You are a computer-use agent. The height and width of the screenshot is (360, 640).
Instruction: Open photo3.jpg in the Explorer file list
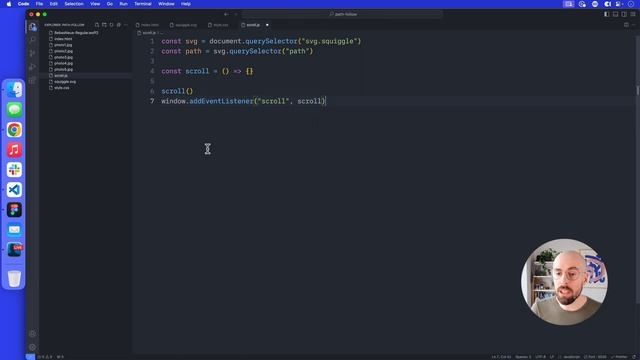[64, 57]
